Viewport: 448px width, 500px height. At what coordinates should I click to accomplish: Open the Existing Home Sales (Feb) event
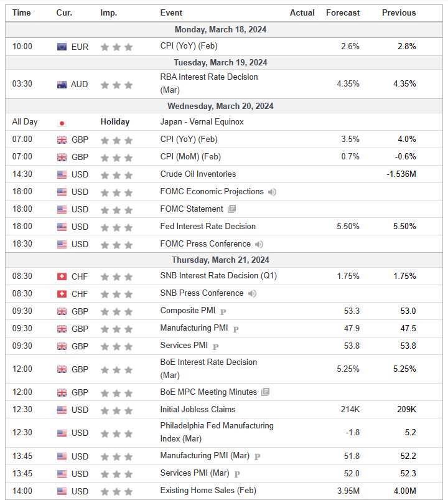pyautogui.click(x=208, y=491)
